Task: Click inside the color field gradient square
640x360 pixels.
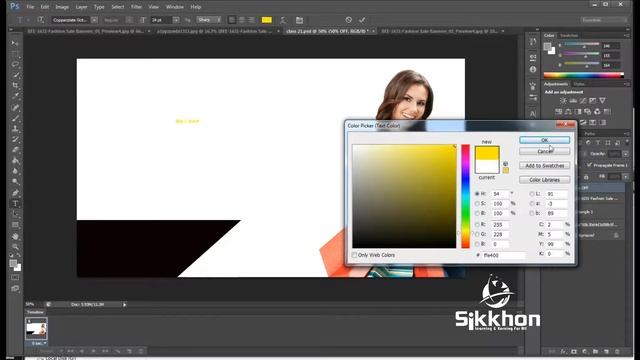Action: tap(404, 196)
